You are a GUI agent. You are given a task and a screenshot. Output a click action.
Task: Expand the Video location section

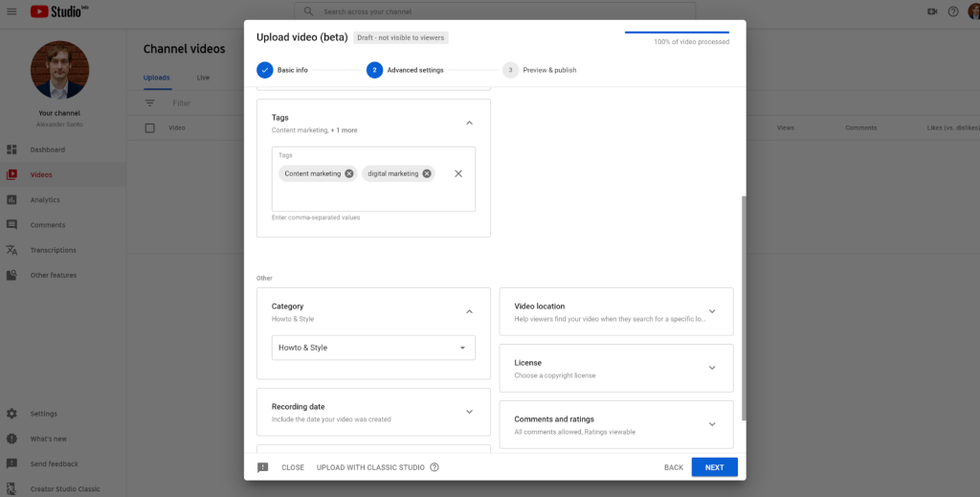point(712,311)
